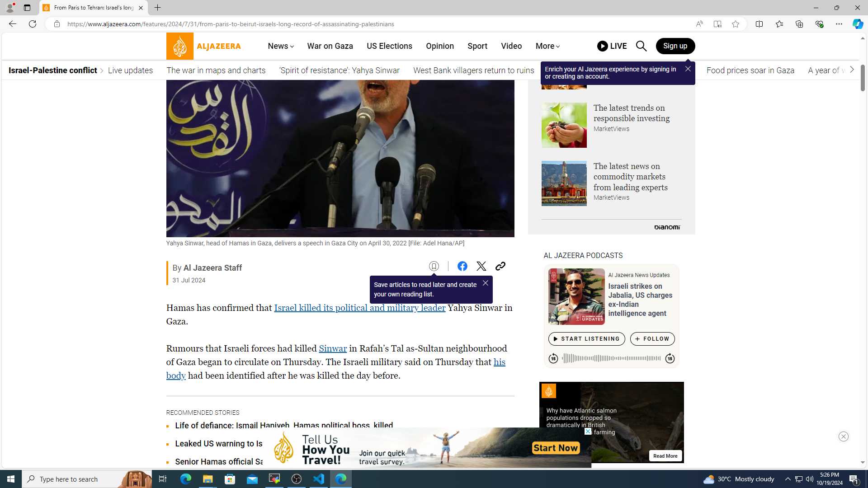Open File Explorer from taskbar
Viewport: 868px width, 488px height.
pyautogui.click(x=208, y=479)
